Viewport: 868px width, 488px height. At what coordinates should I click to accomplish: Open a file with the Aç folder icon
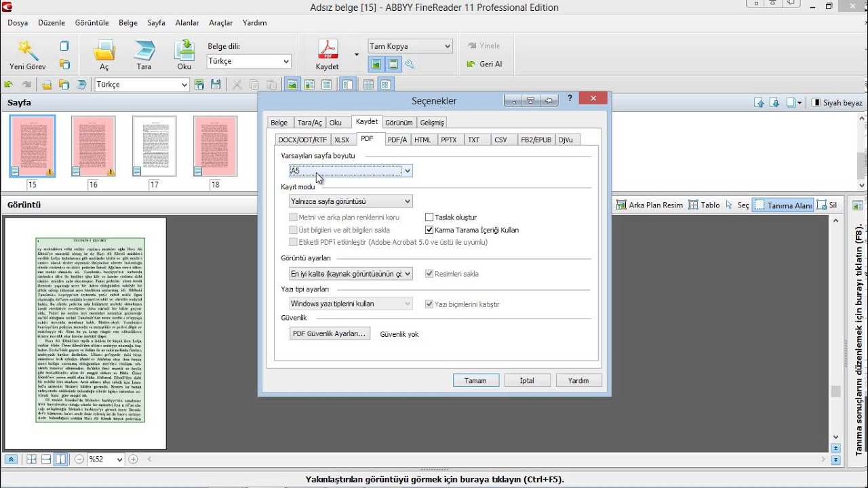click(104, 51)
